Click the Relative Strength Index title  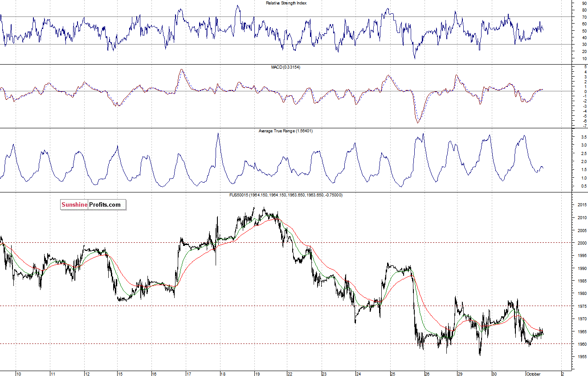[286, 3]
